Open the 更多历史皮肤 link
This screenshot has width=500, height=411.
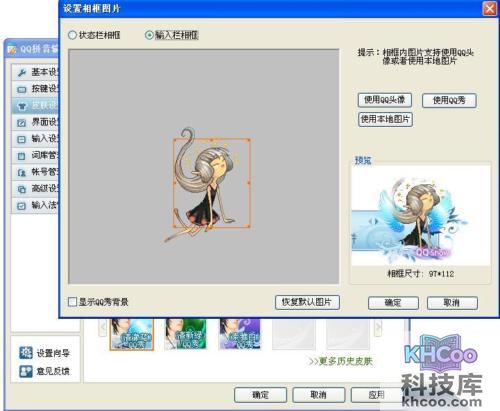pos(340,361)
